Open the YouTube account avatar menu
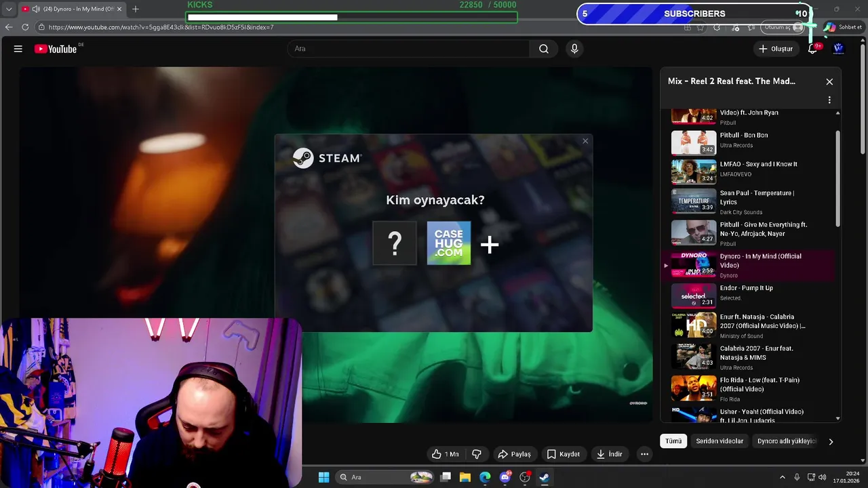This screenshot has width=868, height=488. coord(839,49)
